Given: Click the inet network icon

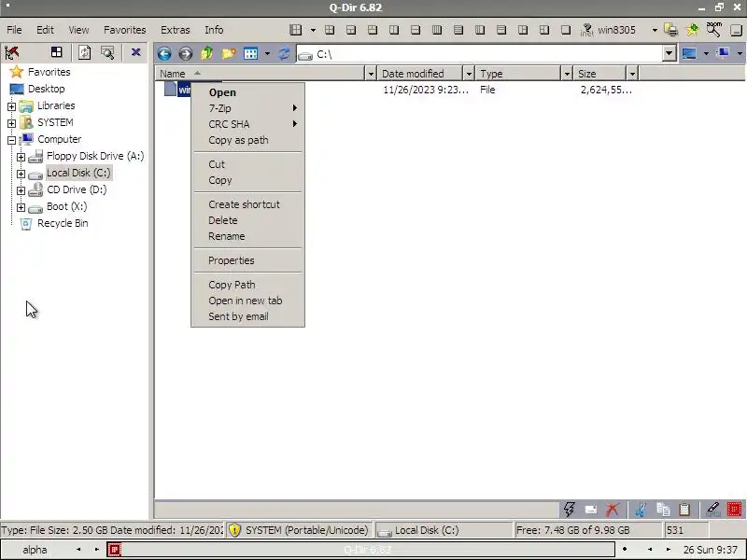Looking at the screenshot, I should click(x=587, y=30).
